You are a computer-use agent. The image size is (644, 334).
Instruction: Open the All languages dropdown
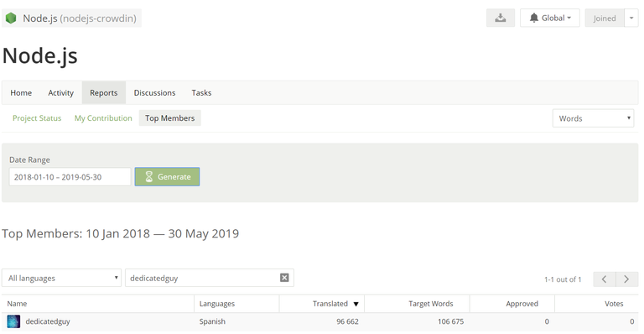coord(61,278)
